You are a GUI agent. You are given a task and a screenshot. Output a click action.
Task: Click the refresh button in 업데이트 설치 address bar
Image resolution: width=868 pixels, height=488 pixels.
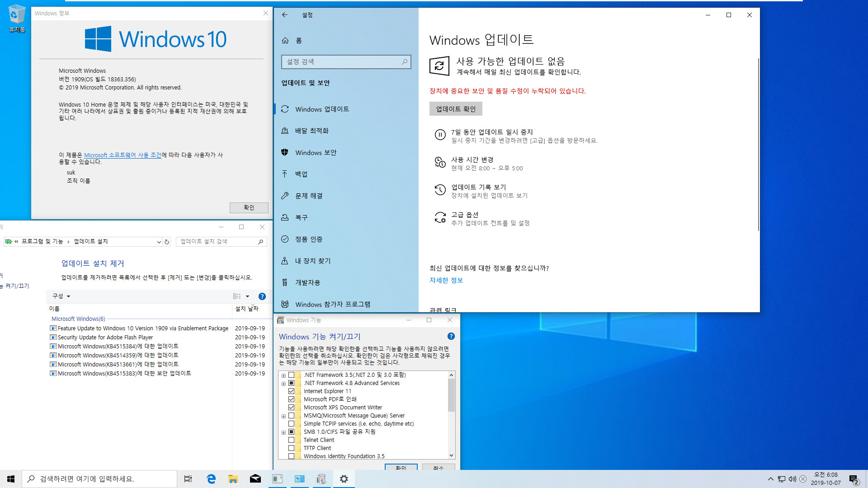(167, 242)
